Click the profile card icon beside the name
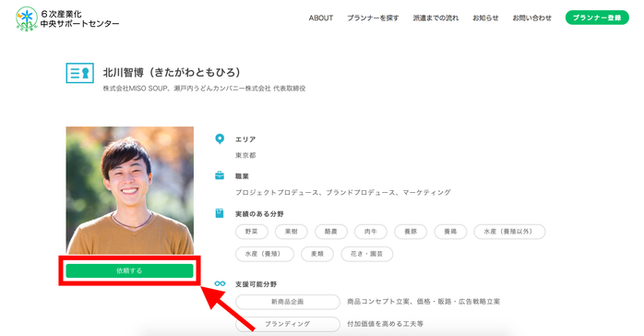This screenshot has width=644, height=336. click(79, 73)
